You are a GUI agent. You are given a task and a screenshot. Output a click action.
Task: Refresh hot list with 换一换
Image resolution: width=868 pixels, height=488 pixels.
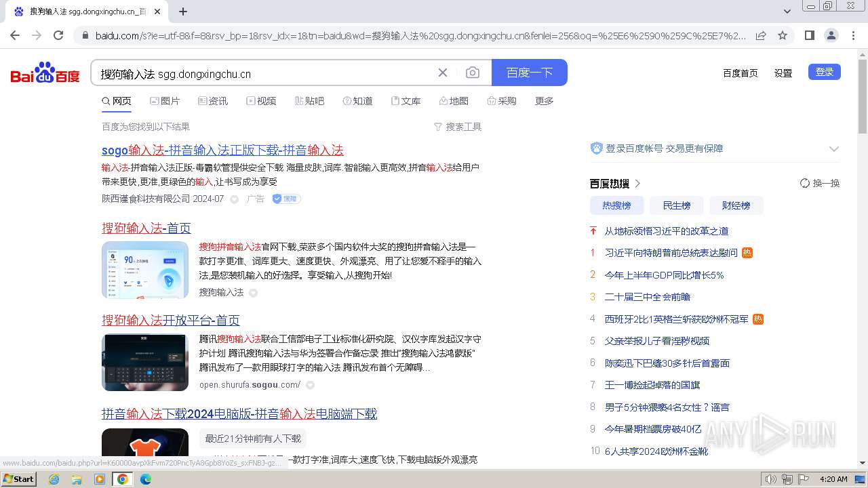[x=820, y=183]
